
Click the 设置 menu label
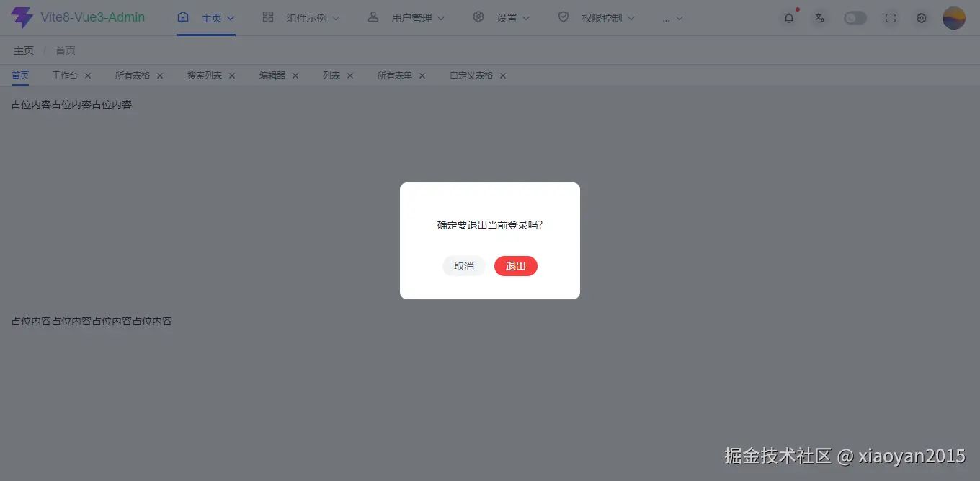[x=507, y=18]
